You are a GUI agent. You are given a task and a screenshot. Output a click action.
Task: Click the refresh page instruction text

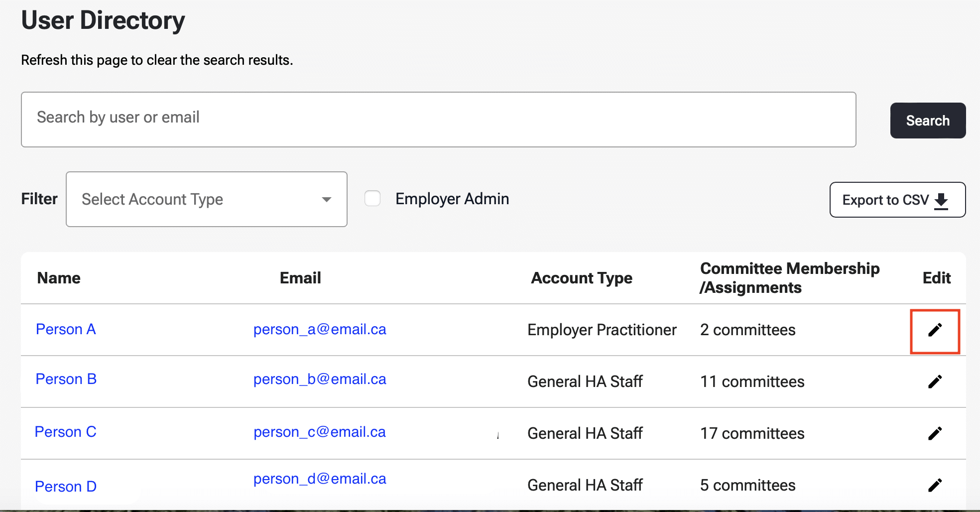point(157,60)
